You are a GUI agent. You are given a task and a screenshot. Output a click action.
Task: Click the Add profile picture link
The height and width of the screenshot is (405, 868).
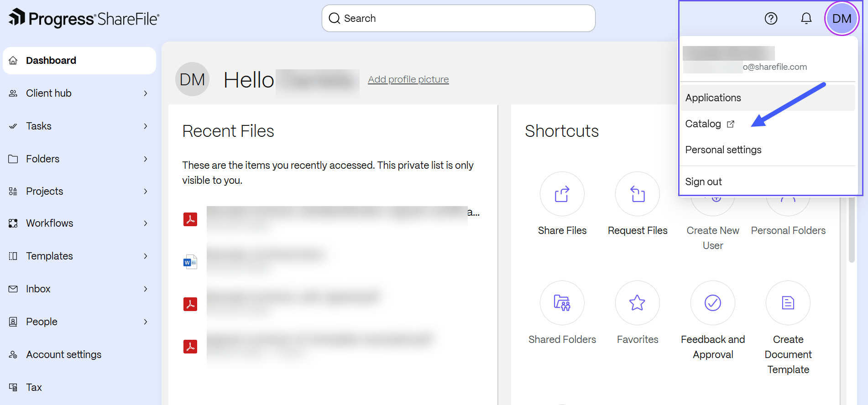(408, 79)
